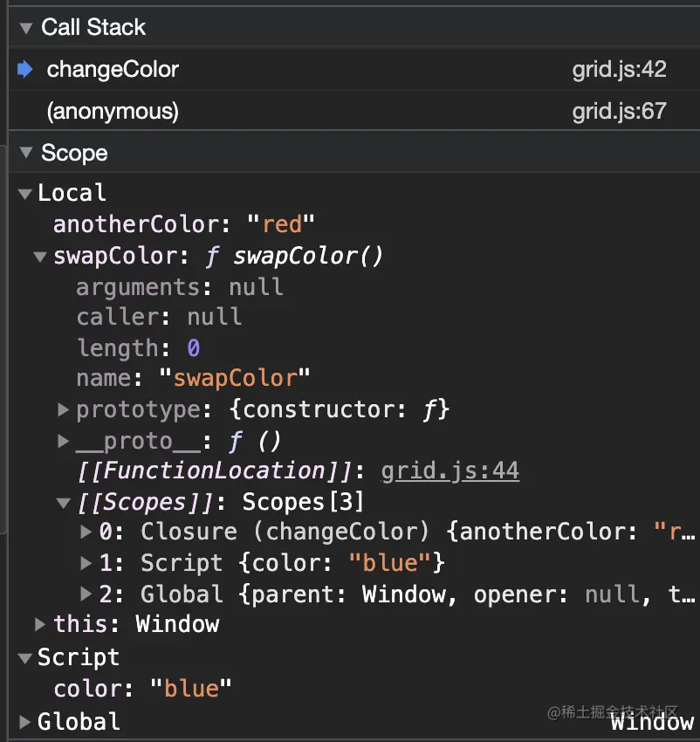Expand the __proto__ property
The width and height of the screenshot is (700, 742).
(63, 441)
